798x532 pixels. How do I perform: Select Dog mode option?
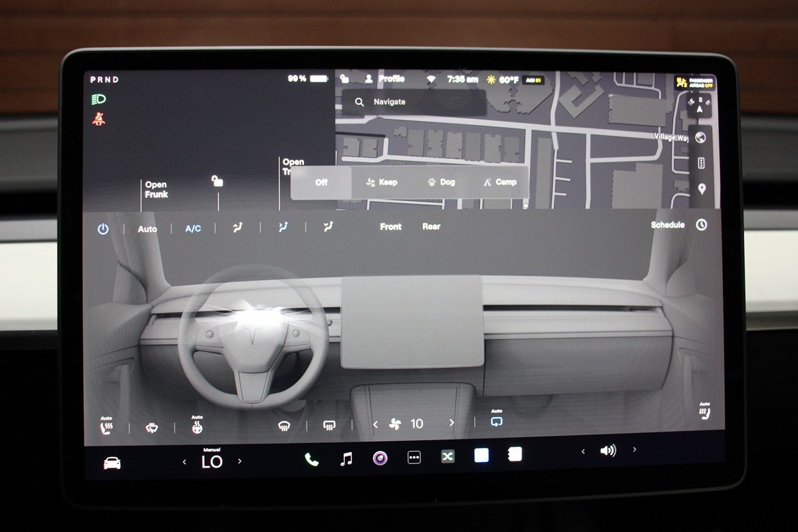point(442,182)
